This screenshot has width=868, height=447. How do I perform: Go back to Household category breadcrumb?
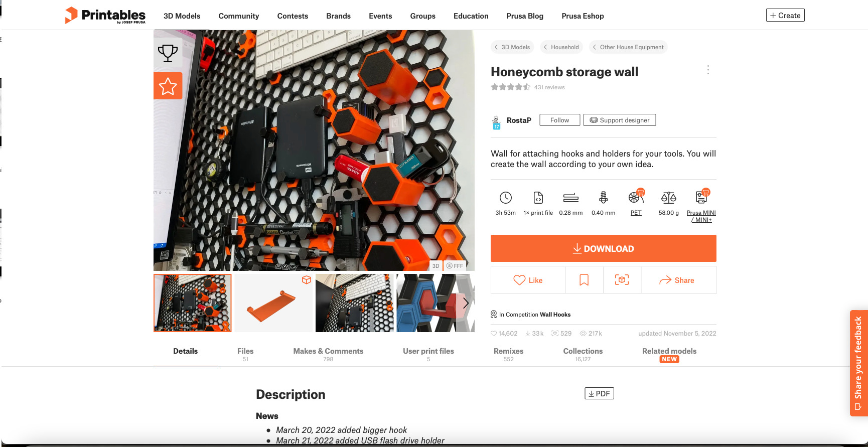561,47
